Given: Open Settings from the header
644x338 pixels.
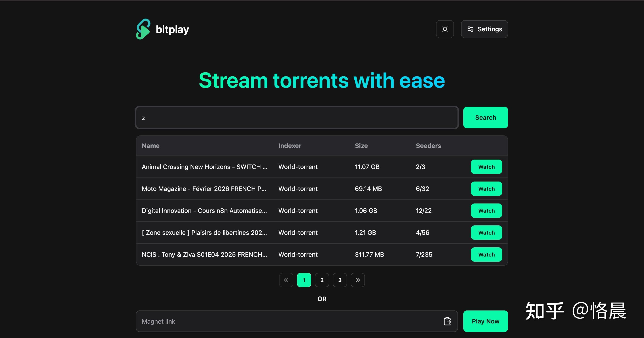Looking at the screenshot, I should pyautogui.click(x=484, y=29).
